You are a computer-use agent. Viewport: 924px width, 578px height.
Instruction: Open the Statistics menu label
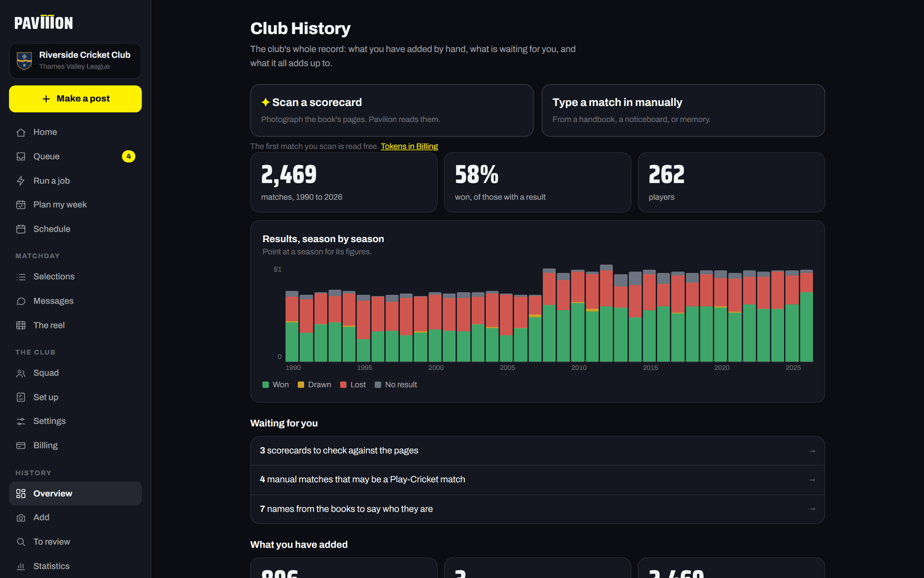pyautogui.click(x=51, y=566)
